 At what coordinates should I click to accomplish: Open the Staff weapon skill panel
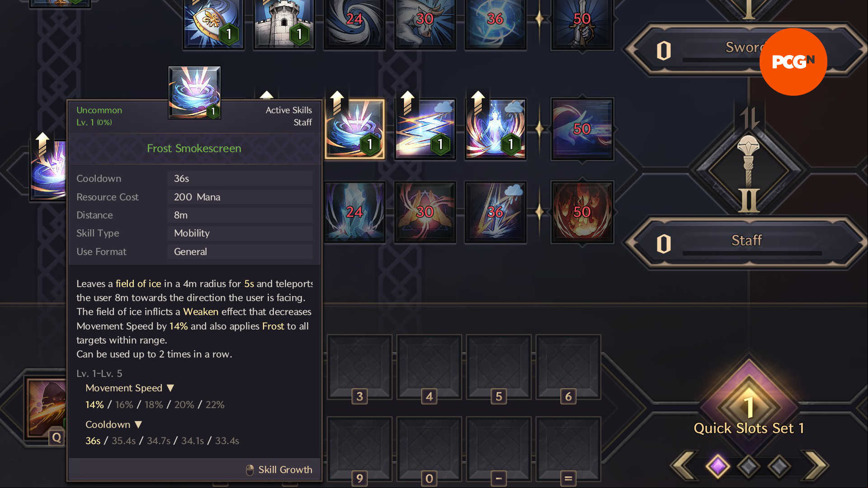pos(746,244)
